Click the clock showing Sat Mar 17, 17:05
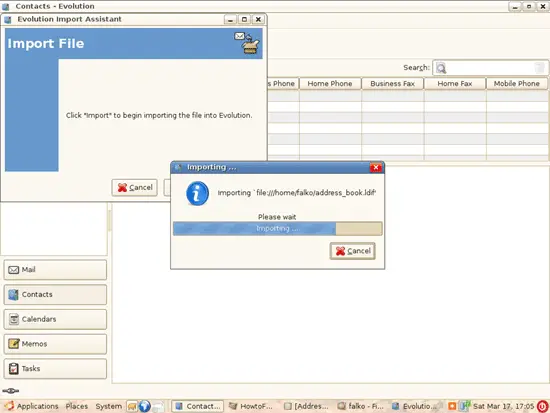This screenshot has height=413, width=550. (503, 406)
